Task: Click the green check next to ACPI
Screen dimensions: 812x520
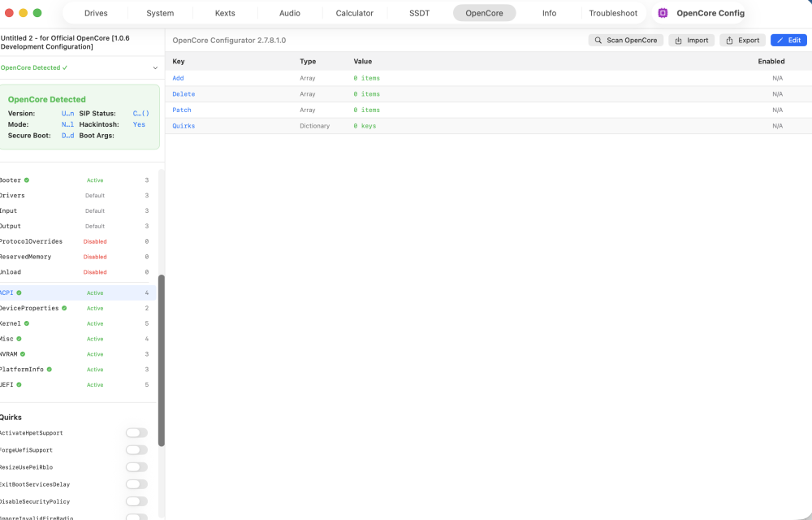Action: (x=19, y=293)
